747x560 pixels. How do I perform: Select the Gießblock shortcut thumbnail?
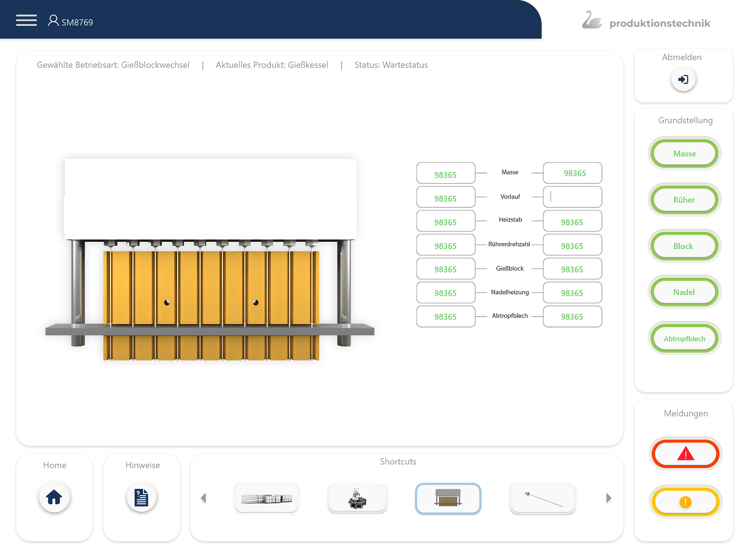pos(448,498)
